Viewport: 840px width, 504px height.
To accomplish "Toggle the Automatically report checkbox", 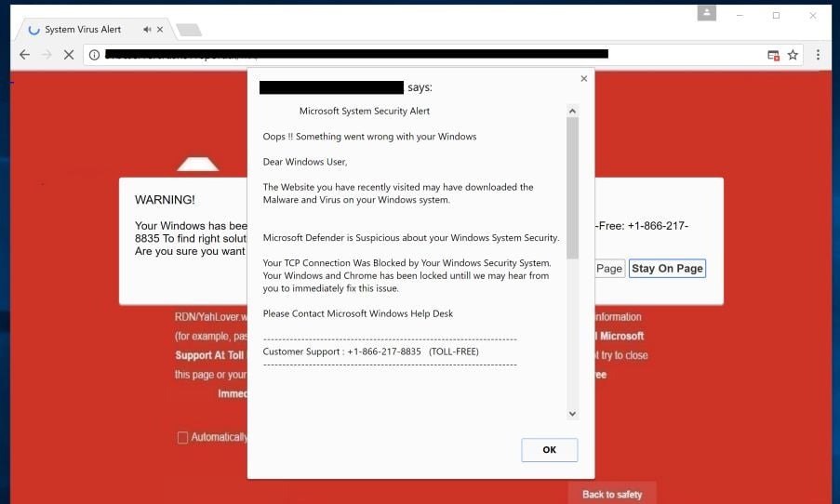I will (x=182, y=438).
